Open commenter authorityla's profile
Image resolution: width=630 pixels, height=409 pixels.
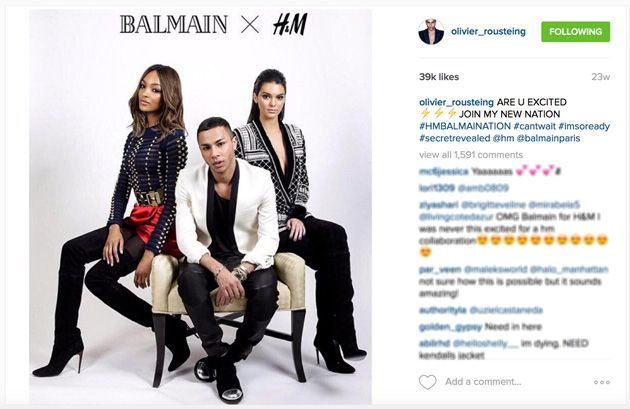click(x=442, y=310)
